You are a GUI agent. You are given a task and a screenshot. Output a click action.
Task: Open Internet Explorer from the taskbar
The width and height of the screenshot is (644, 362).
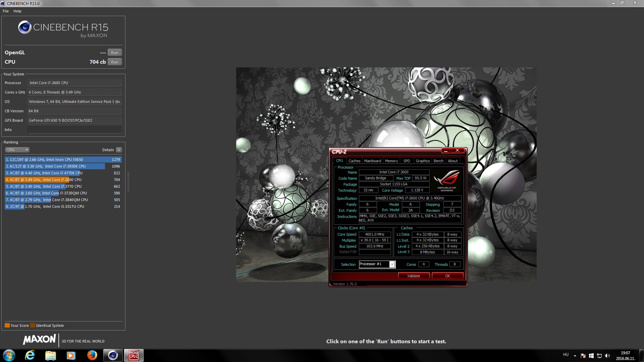[x=30, y=355]
